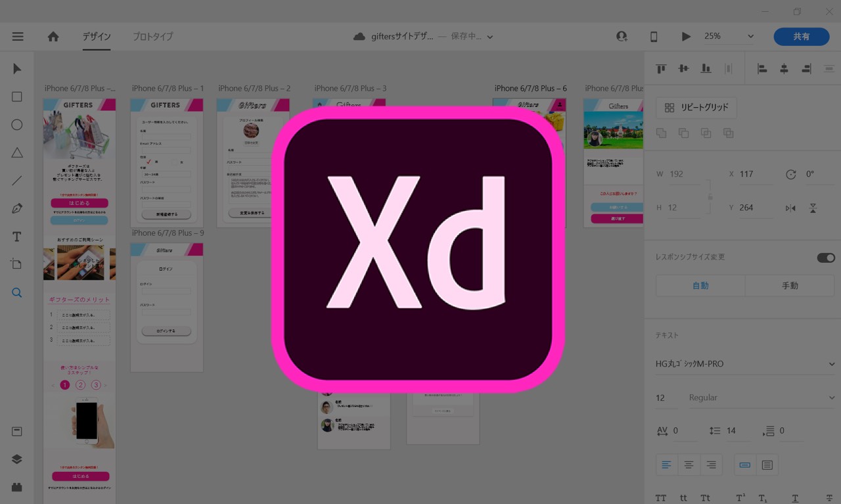This screenshot has height=504, width=841.
Task: Toggle the レスポンシブサイズ変更 switch
Action: [x=826, y=258]
